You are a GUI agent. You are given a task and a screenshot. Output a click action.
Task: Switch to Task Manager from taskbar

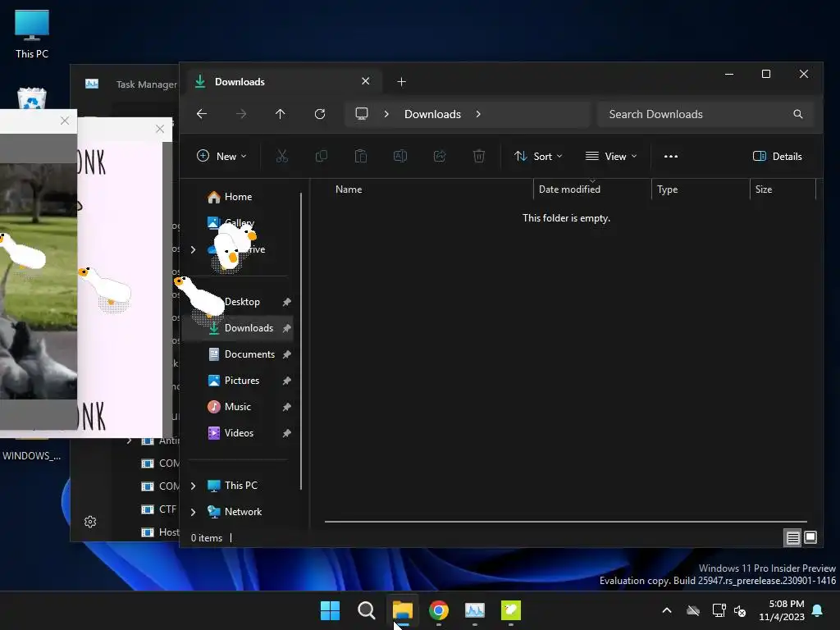click(475, 610)
